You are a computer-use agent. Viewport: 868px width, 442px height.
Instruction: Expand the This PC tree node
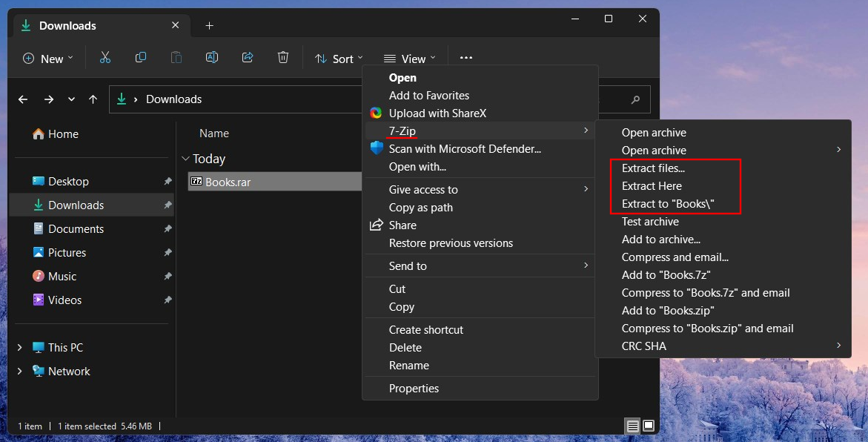pos(20,348)
